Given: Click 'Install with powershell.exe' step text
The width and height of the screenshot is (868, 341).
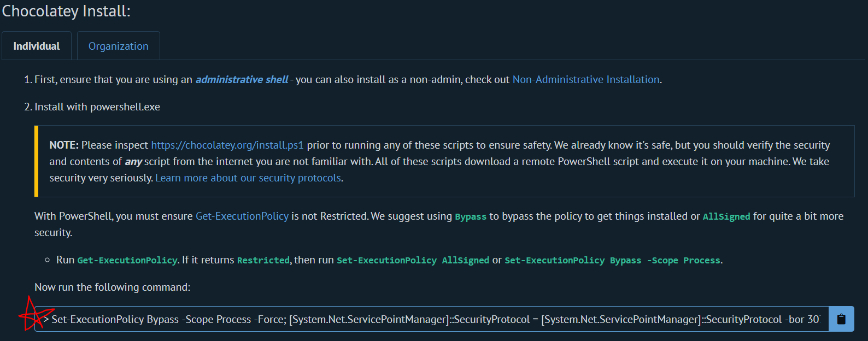Looking at the screenshot, I should pos(97,107).
